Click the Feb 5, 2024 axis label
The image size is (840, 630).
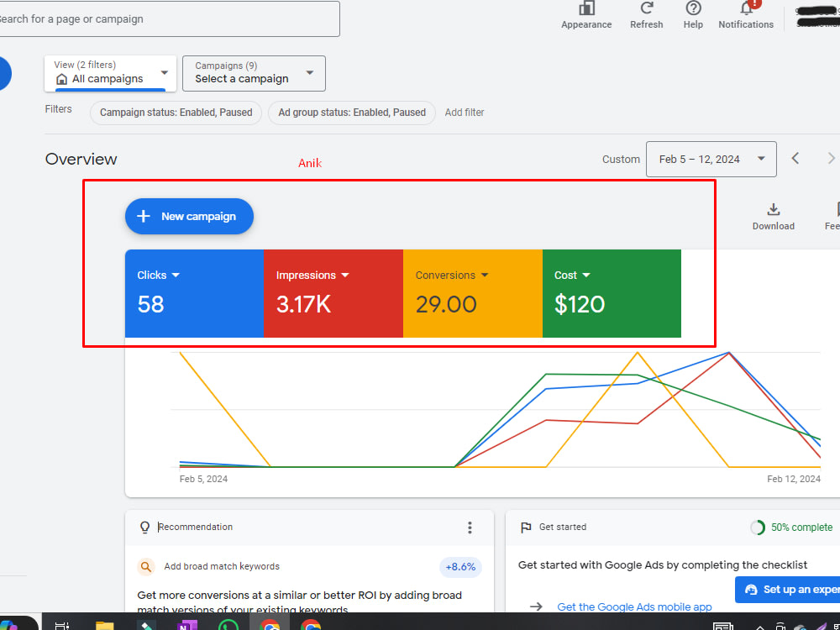point(203,479)
